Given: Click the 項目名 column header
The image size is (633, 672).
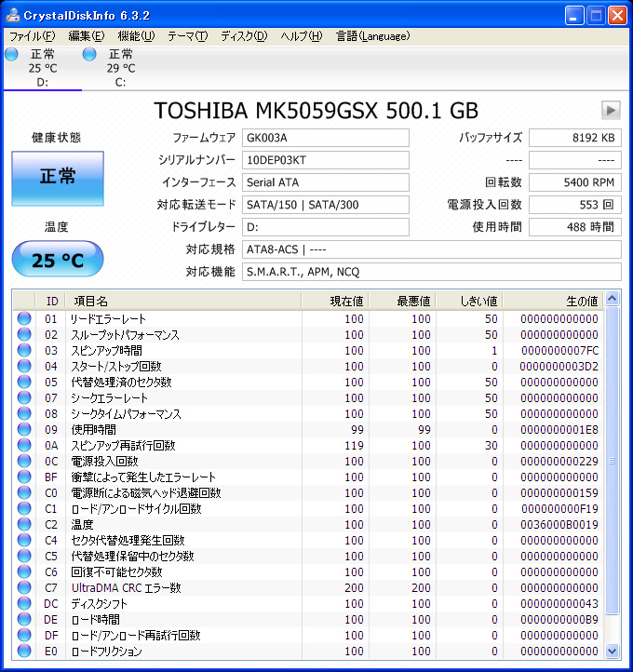Looking at the screenshot, I should (x=183, y=302).
